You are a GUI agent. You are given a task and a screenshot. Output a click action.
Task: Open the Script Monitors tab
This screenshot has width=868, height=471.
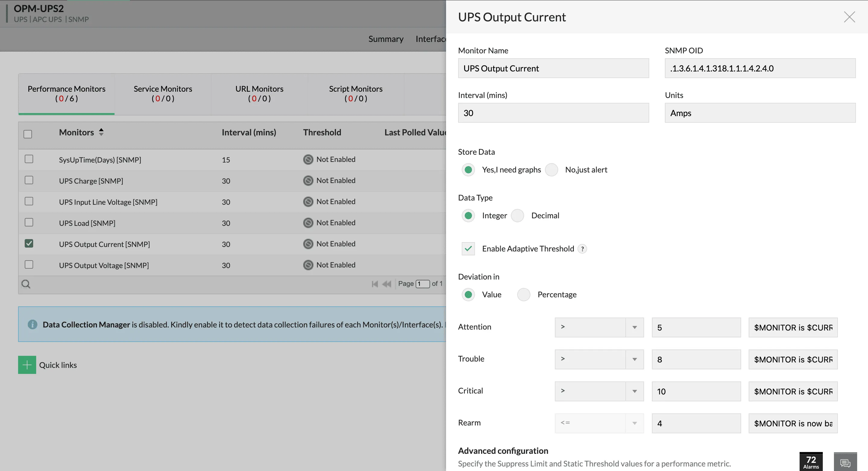pyautogui.click(x=356, y=93)
